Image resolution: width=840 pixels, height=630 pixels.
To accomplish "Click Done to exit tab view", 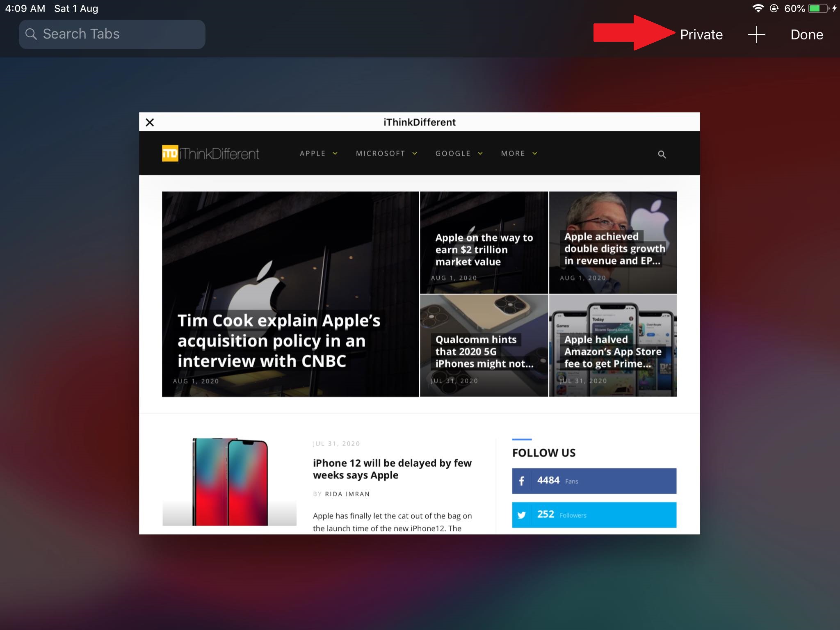I will (x=807, y=34).
